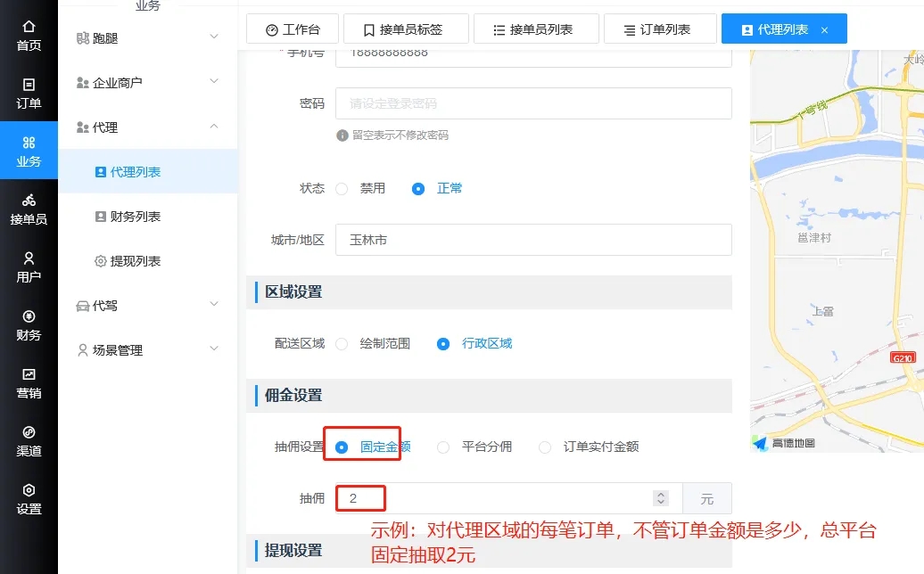Image resolution: width=924 pixels, height=574 pixels.
Task: Expand the 跑腿 menu group
Action: [148, 37]
